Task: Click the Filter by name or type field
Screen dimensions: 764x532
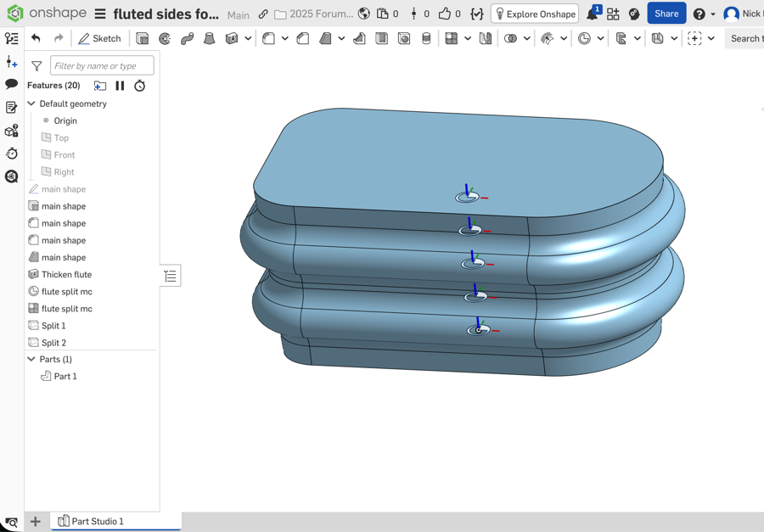Action: tap(102, 66)
